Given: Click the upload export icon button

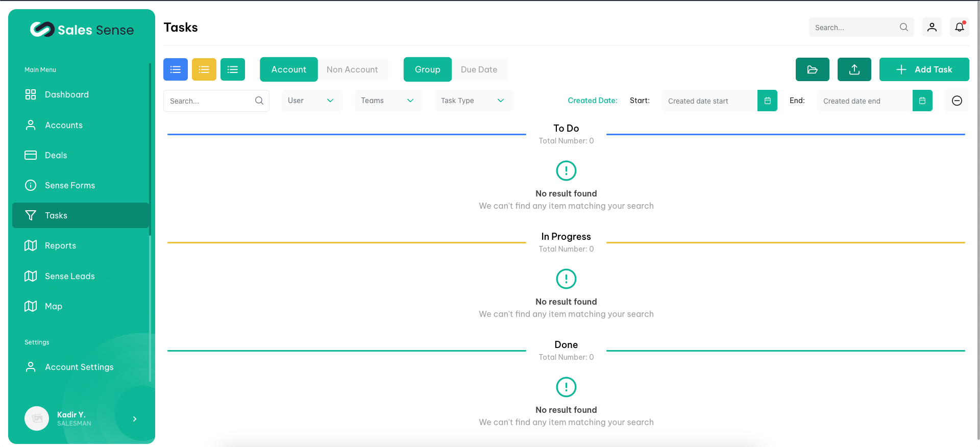Looking at the screenshot, I should [x=854, y=69].
